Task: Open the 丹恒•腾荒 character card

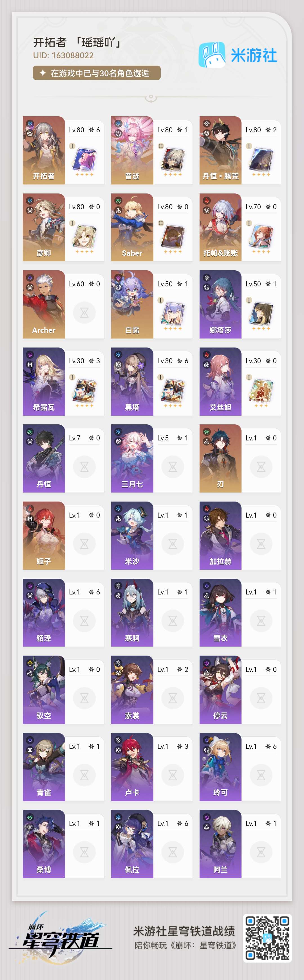Action: point(240,150)
